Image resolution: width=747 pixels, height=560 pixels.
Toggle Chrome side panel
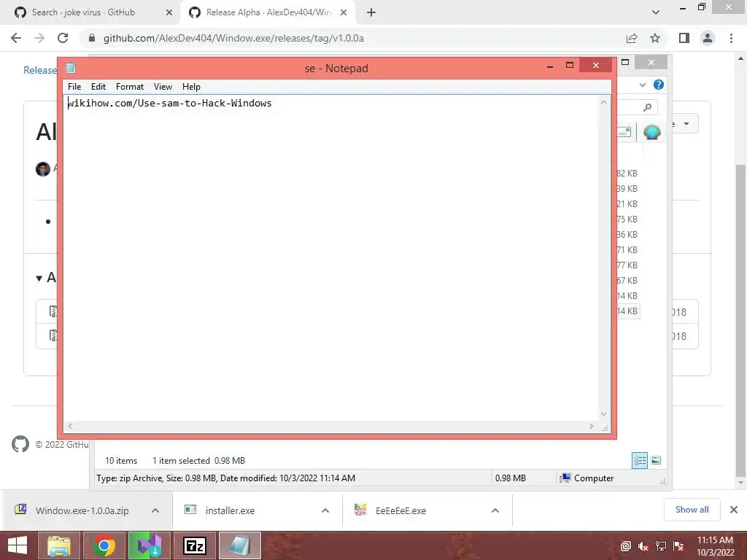click(x=684, y=38)
